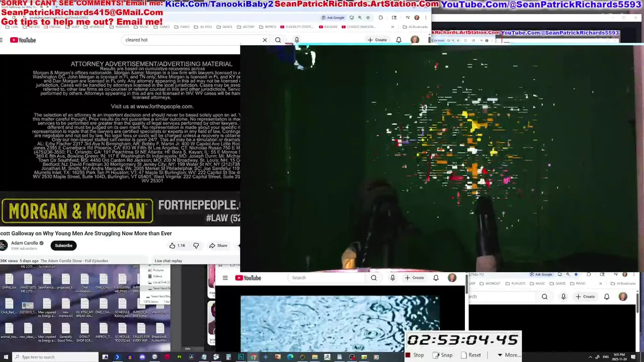
Task: Open Microsoft Edge from the taskbar
Action: click(290, 357)
